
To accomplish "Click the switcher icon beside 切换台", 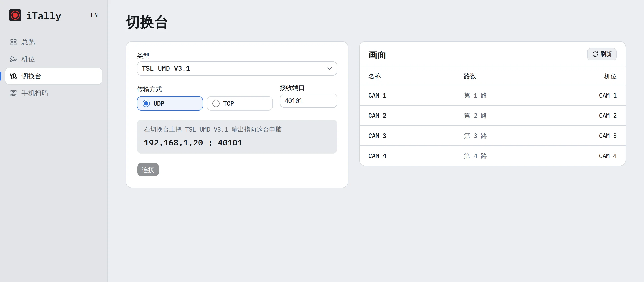I will tap(13, 76).
